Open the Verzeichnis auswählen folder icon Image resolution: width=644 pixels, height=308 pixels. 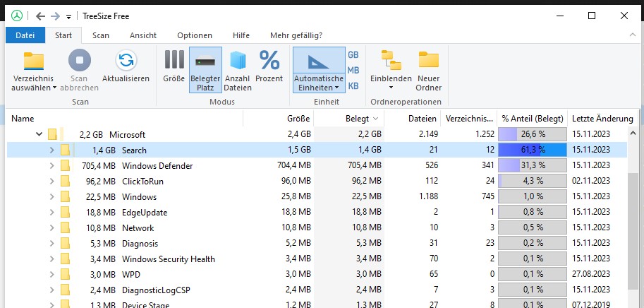coord(34,61)
